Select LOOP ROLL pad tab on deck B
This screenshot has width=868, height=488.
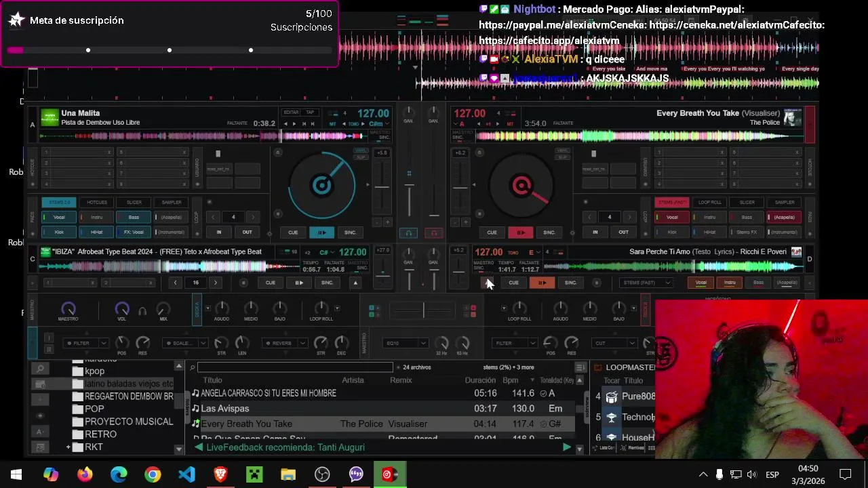709,202
